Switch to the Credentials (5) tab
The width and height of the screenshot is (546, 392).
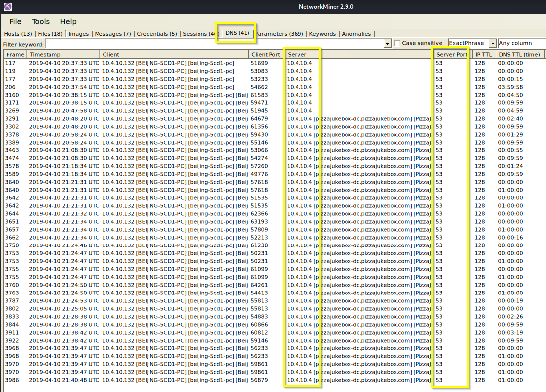pos(156,34)
